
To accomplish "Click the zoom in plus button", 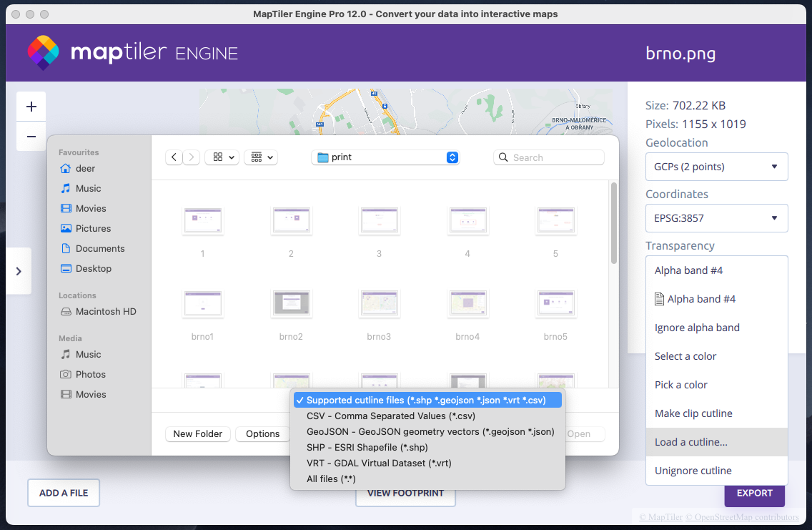I will coord(31,107).
